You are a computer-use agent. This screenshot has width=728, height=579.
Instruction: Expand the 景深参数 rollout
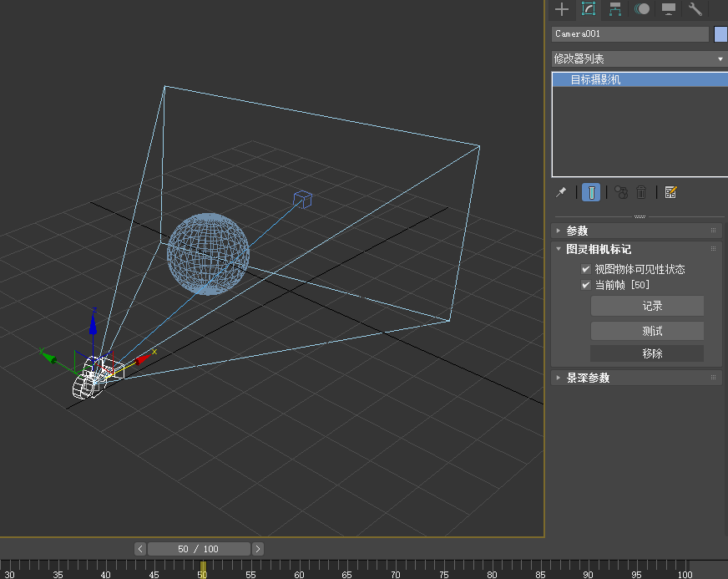click(x=636, y=378)
